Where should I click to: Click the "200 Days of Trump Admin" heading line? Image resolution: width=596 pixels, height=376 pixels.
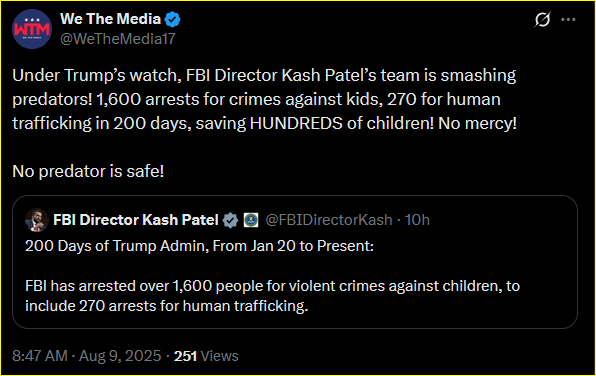pyautogui.click(x=200, y=246)
